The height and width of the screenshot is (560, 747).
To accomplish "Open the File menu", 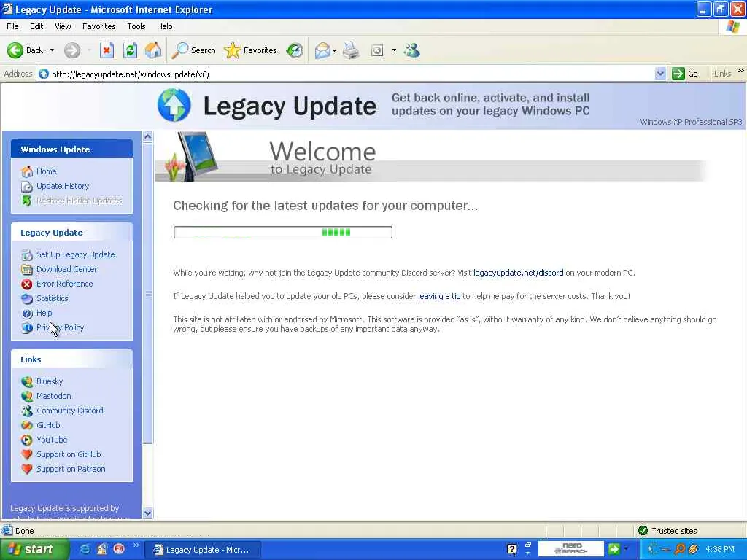I will [x=12, y=26].
